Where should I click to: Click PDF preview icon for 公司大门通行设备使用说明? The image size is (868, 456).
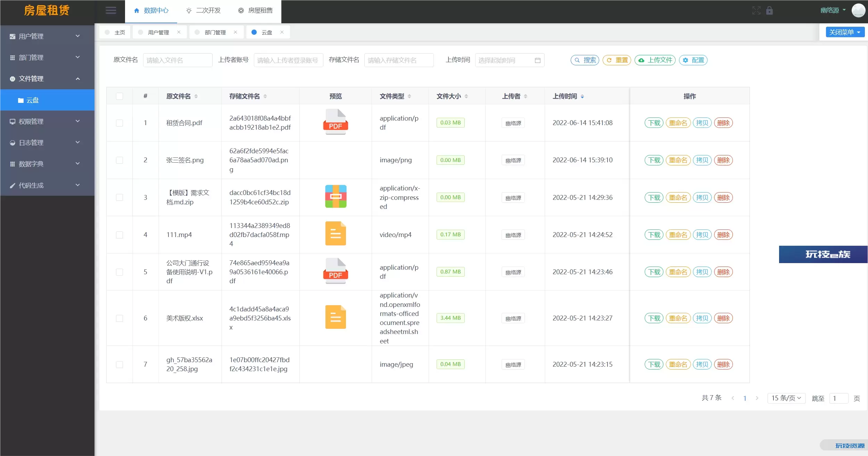[x=336, y=271]
